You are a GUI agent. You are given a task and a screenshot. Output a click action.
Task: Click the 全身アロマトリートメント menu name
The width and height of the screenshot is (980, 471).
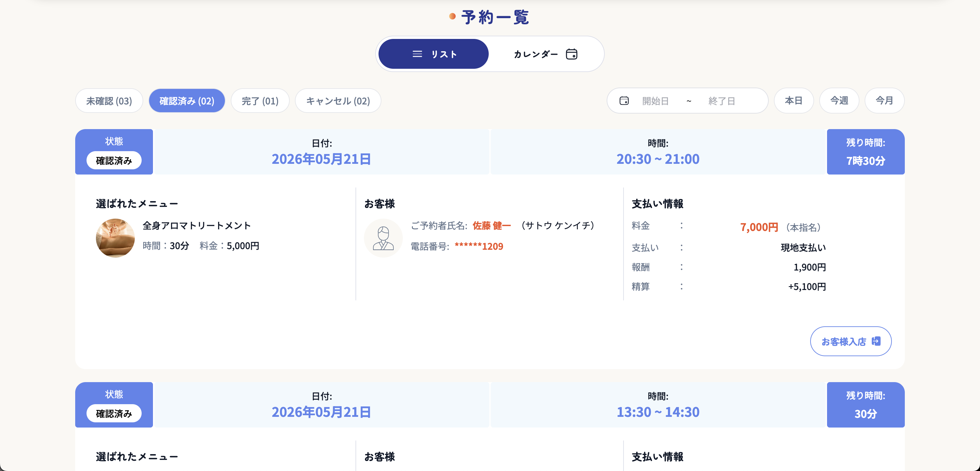[197, 226]
